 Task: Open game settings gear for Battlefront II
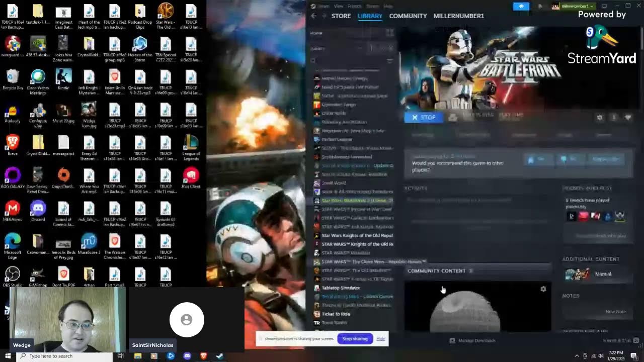(600, 117)
